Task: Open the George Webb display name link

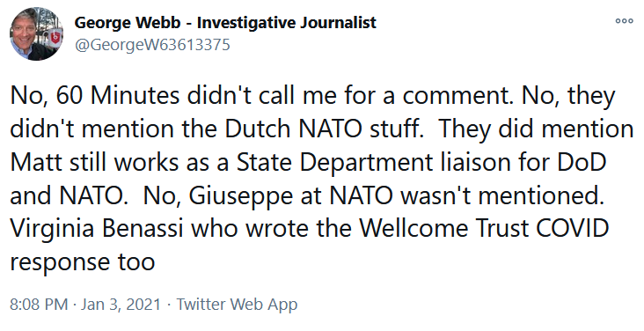Action: coord(225,23)
